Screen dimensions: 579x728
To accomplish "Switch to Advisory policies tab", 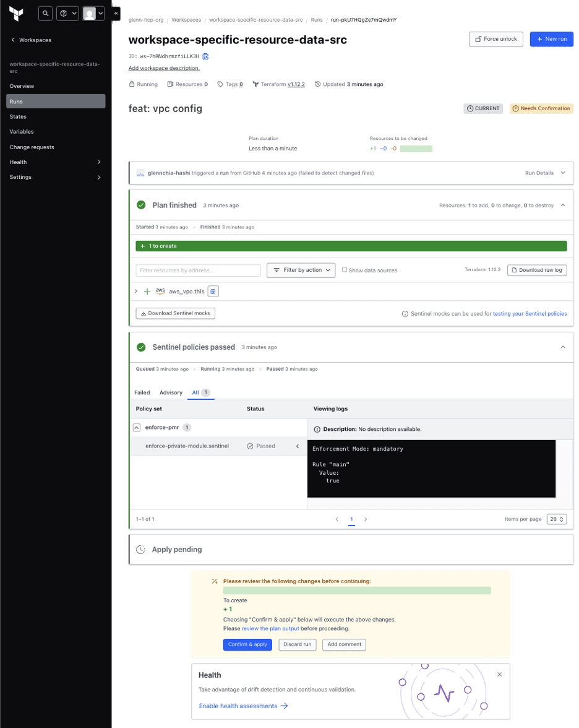I will click(x=171, y=392).
